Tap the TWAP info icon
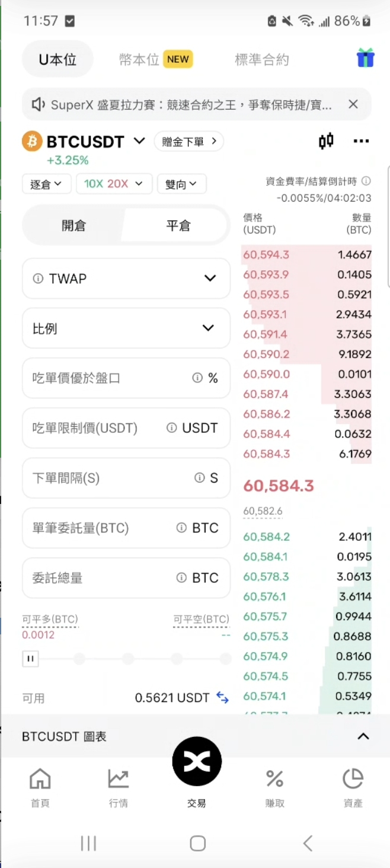Viewport: 390px width, 868px height. [38, 278]
